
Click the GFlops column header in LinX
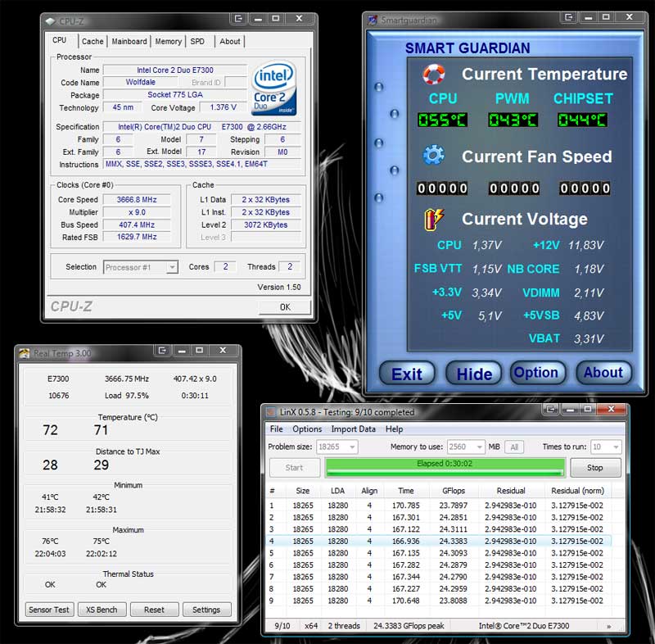(x=454, y=491)
